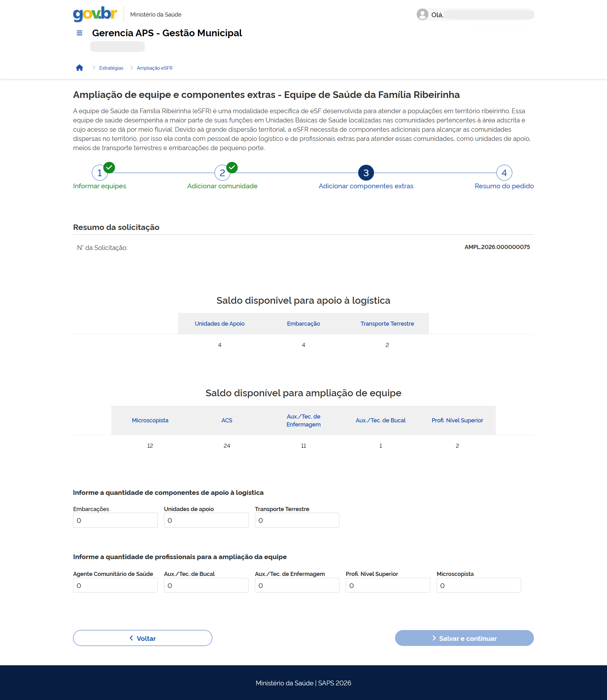This screenshot has width=607, height=700.
Task: Focus the Transporte Terrestre quantity field
Action: tap(297, 520)
